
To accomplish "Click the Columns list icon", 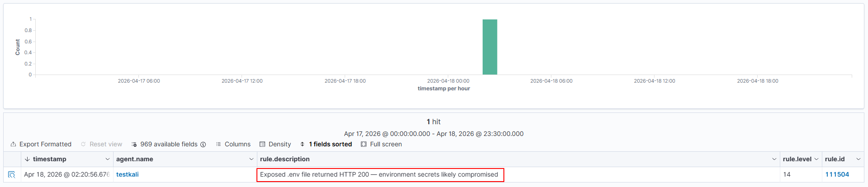I will click(218, 144).
